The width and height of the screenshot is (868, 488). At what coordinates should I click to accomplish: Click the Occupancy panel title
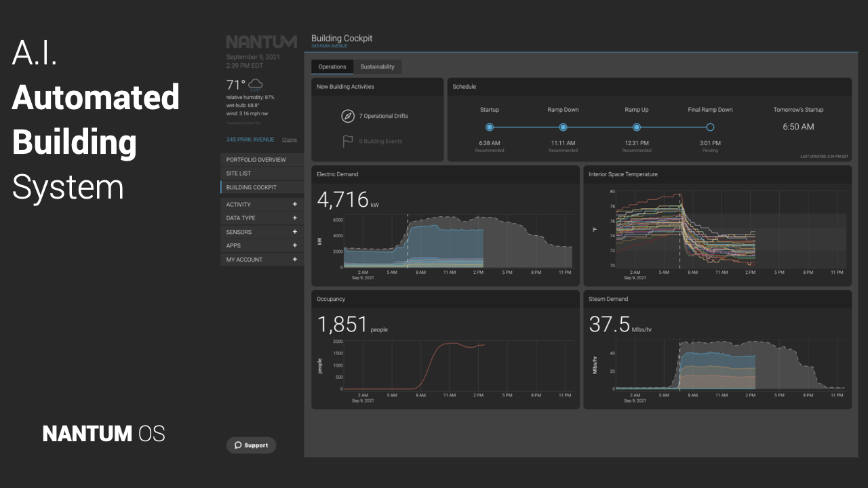[331, 299]
